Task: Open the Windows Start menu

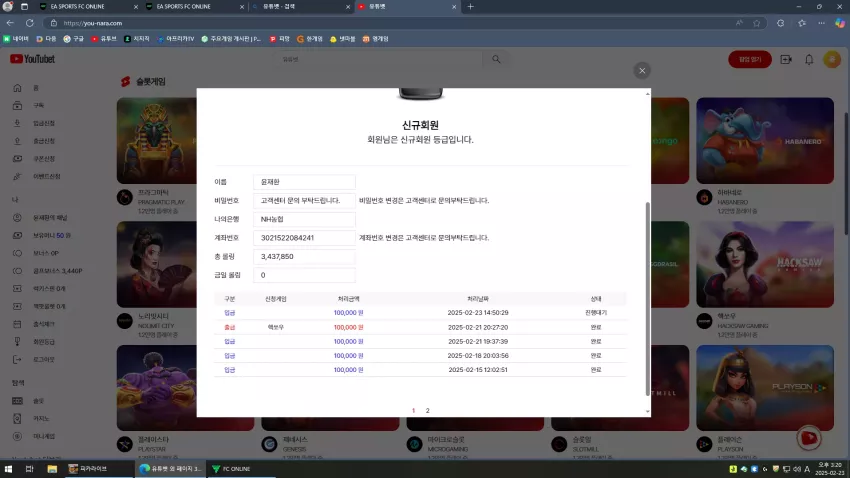Action: coord(8,469)
